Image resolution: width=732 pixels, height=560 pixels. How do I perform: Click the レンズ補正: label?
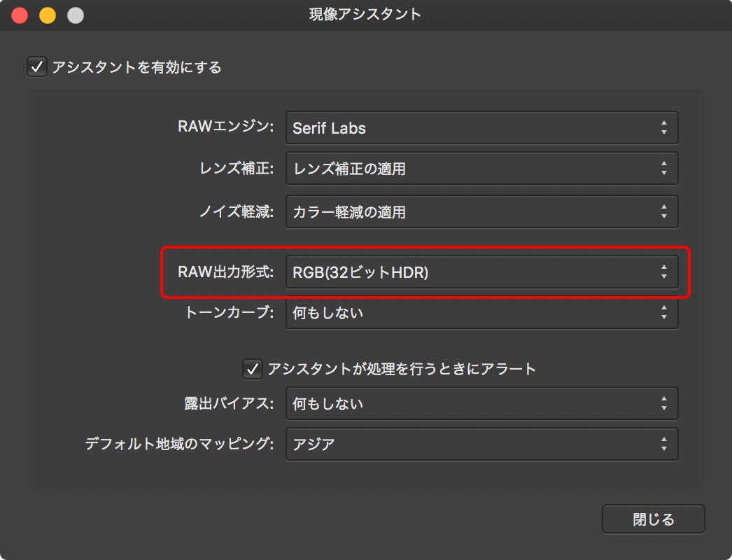click(x=237, y=168)
